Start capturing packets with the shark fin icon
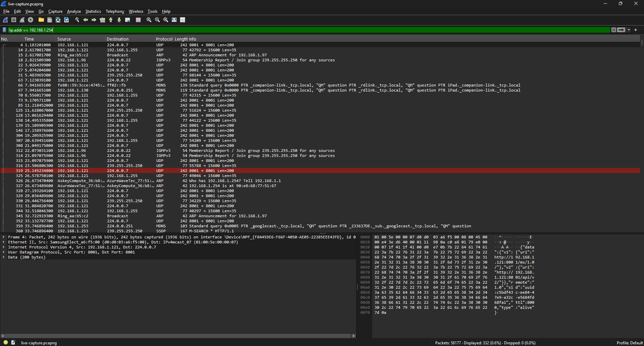Image resolution: width=644 pixels, height=346 pixels. [x=6, y=20]
